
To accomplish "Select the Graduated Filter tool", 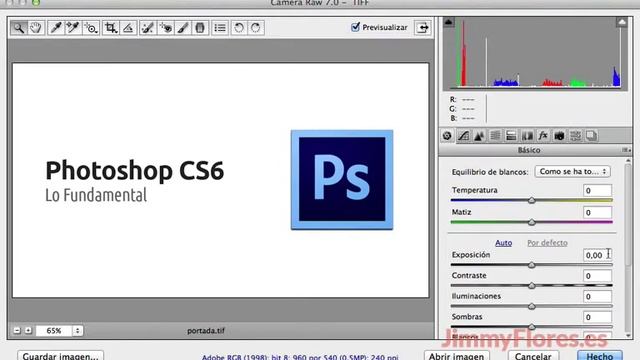I will (200, 28).
